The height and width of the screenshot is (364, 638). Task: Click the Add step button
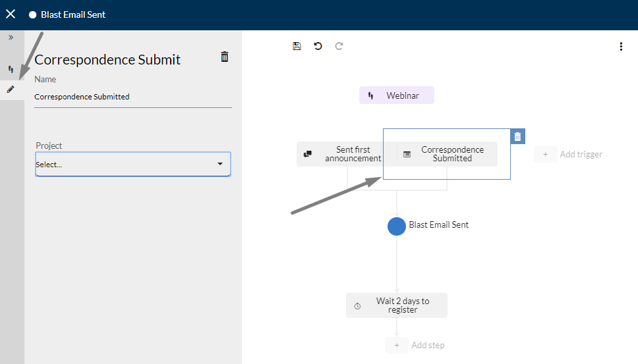click(x=415, y=346)
